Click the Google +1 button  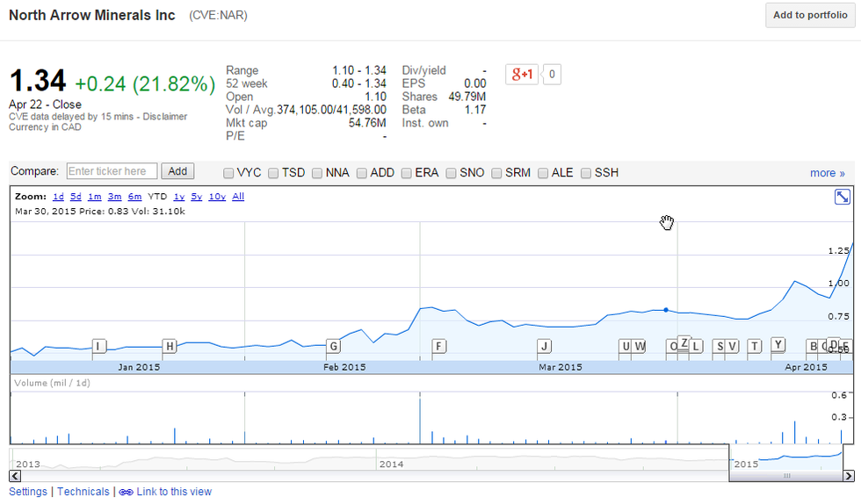pyautogui.click(x=521, y=75)
